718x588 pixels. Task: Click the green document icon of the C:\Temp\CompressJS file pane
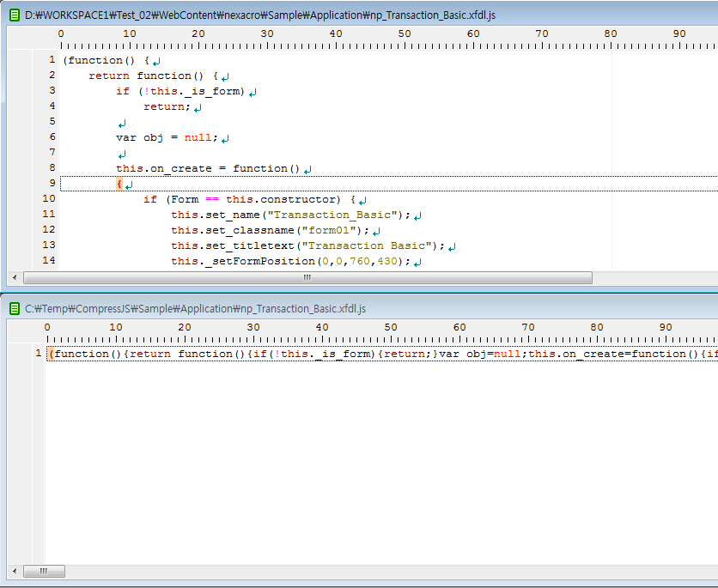click(15, 309)
